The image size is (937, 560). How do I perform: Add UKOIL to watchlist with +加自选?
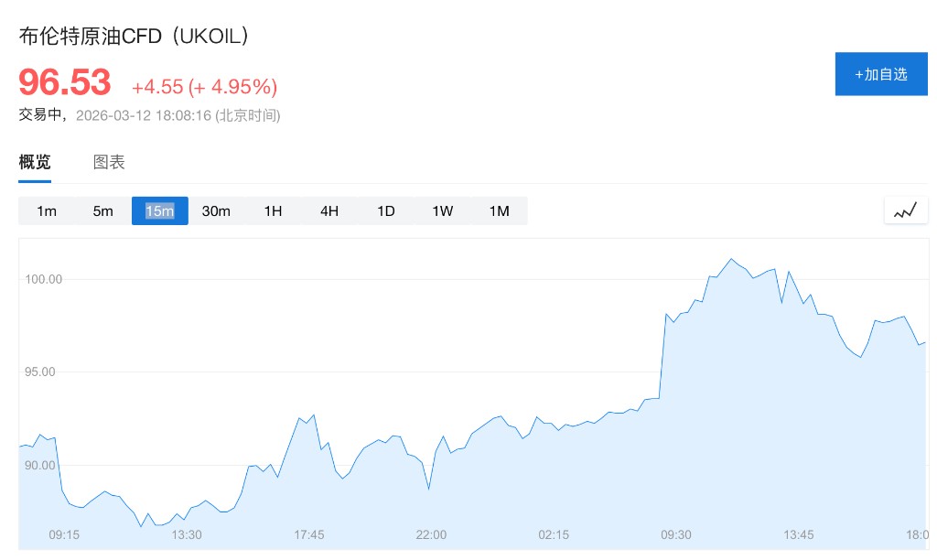(881, 74)
